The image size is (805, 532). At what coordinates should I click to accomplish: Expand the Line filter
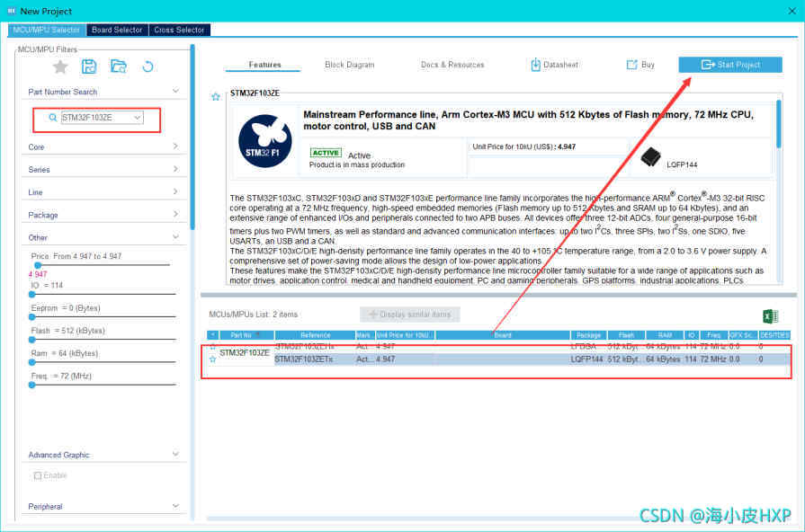175,192
